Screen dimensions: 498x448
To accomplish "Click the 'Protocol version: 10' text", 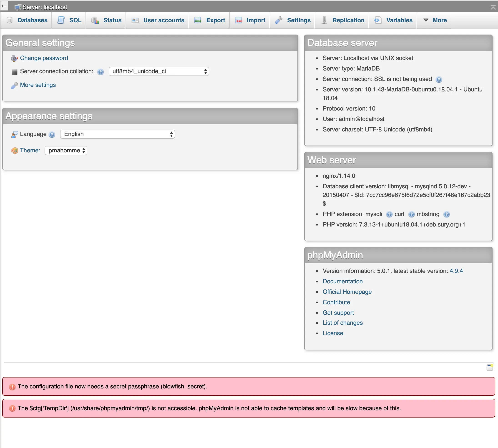I will pos(349,108).
